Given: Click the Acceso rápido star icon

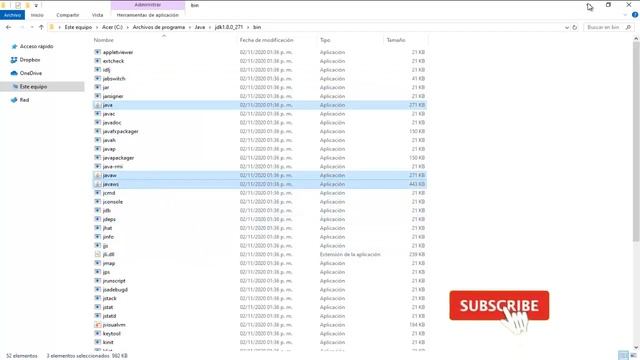Looking at the screenshot, I should [14, 47].
